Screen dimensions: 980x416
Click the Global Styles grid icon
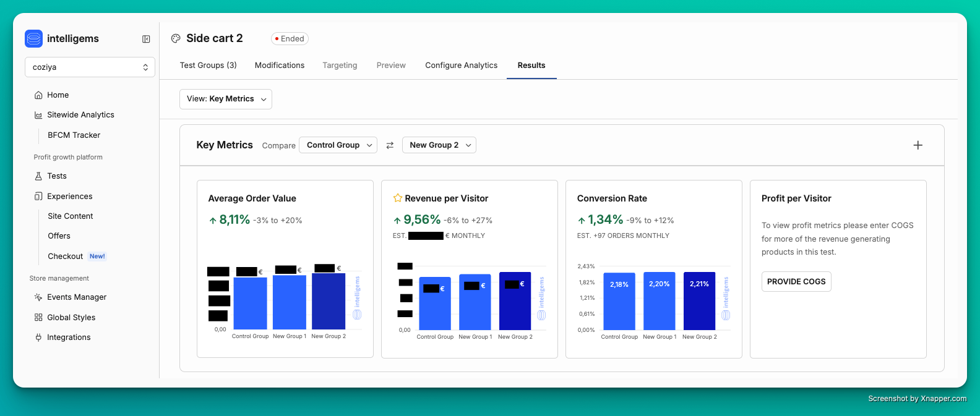(38, 318)
